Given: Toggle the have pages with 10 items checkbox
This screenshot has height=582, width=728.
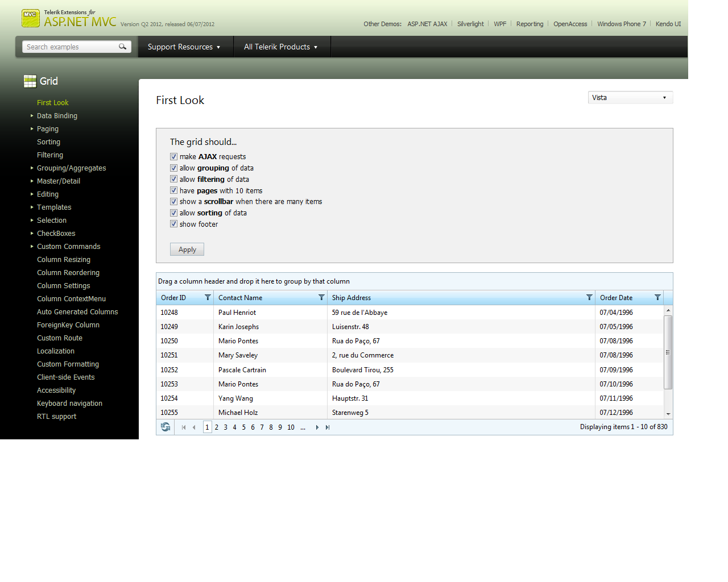Looking at the screenshot, I should click(173, 190).
